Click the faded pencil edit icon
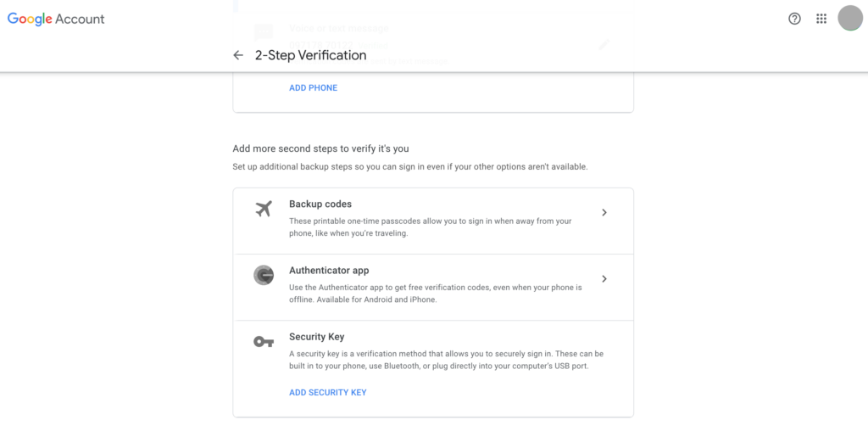Image resolution: width=868 pixels, height=431 pixels. point(604,44)
